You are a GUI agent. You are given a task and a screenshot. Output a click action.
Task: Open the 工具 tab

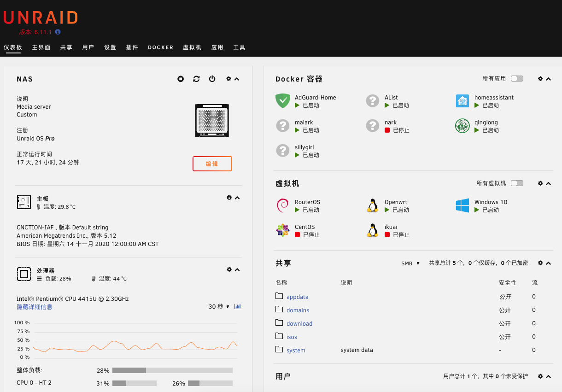coord(240,47)
